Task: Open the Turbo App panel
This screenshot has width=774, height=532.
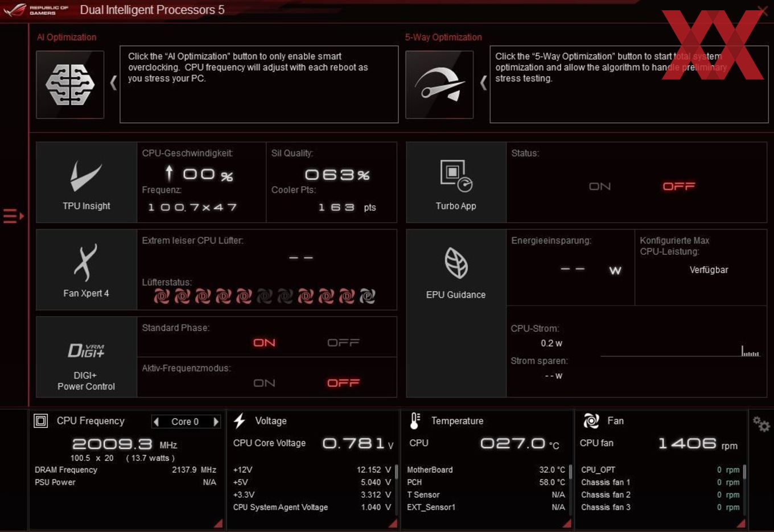Action: 456,183
